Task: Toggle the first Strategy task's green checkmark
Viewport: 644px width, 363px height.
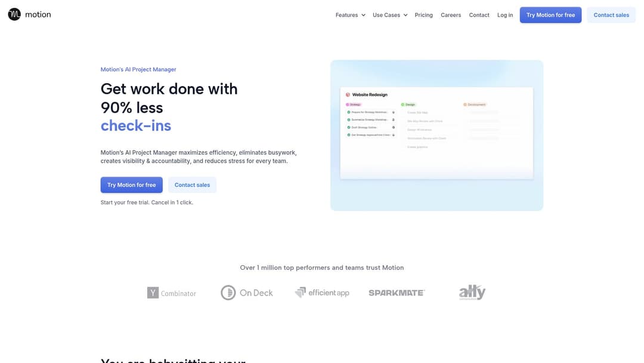Action: point(349,112)
